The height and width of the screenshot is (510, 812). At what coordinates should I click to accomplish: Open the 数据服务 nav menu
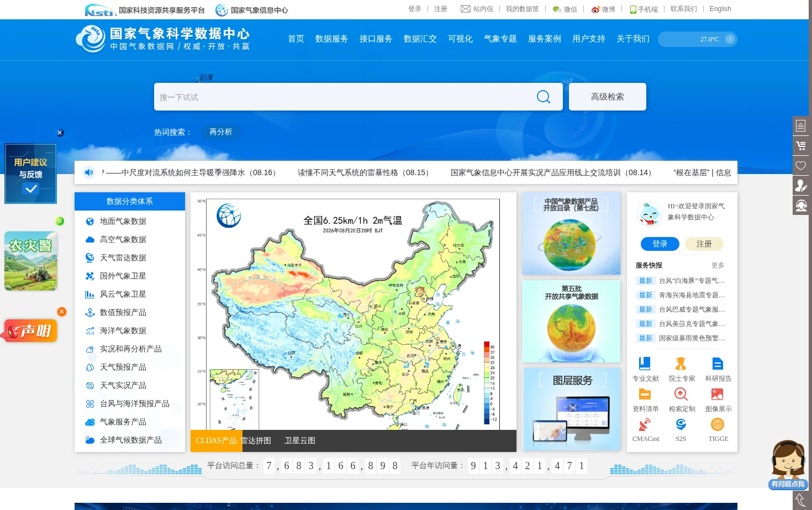pyautogui.click(x=331, y=39)
